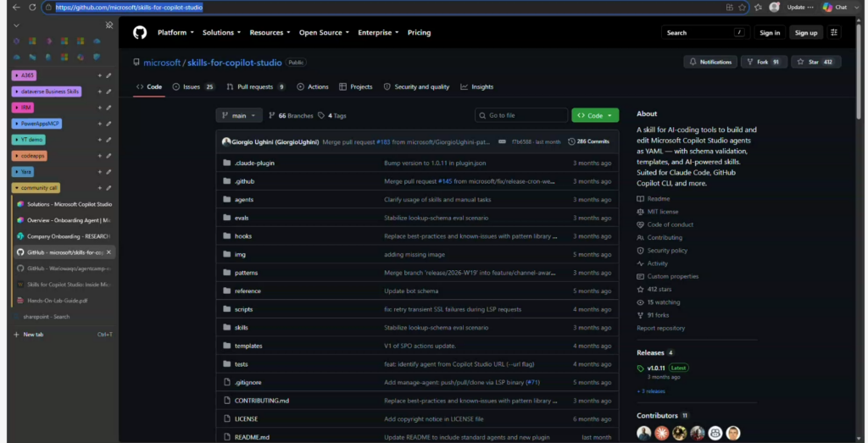View 66 Branches link

click(x=292, y=115)
